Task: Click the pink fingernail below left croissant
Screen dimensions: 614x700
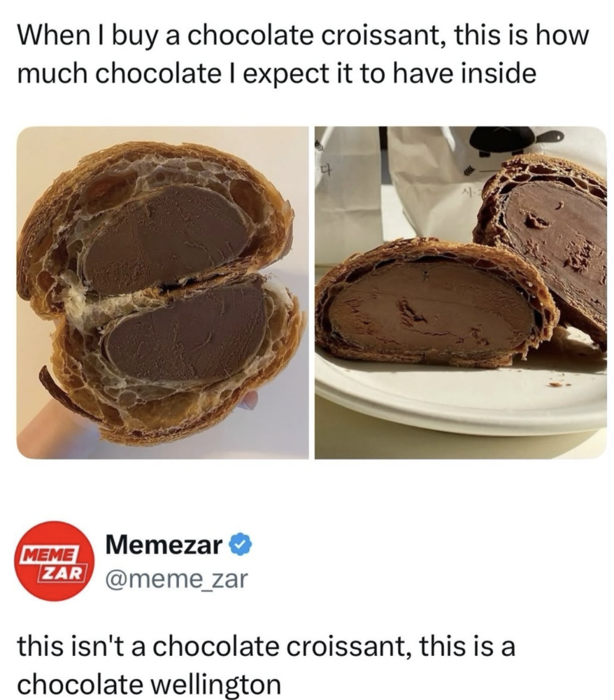Action: pyautogui.click(x=248, y=400)
